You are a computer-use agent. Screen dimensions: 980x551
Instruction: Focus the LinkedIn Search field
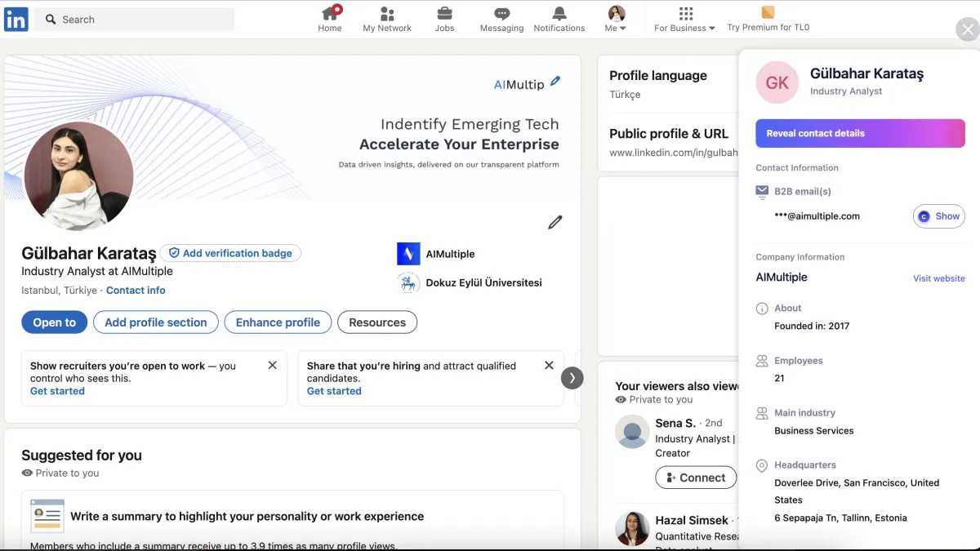pos(136,19)
